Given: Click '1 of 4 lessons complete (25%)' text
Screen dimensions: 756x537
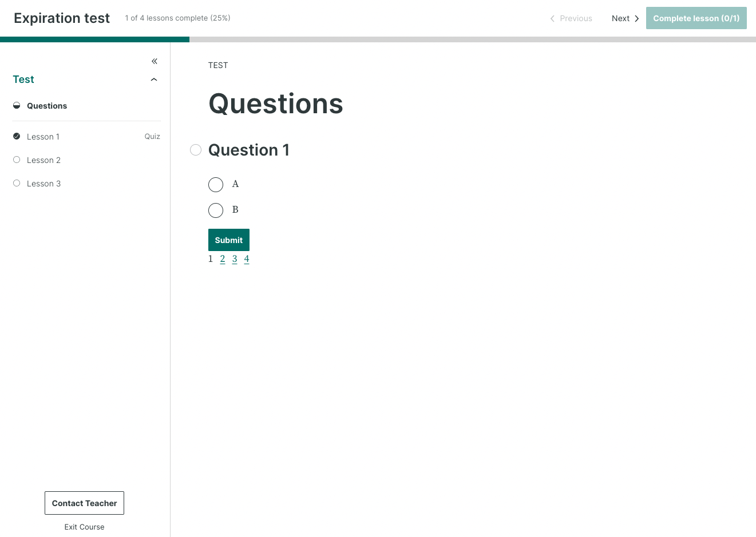Looking at the screenshot, I should point(178,18).
